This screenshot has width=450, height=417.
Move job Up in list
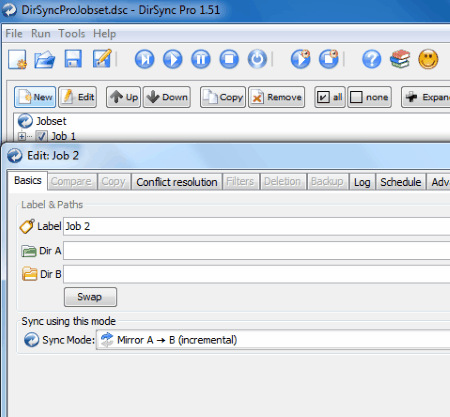(x=123, y=97)
